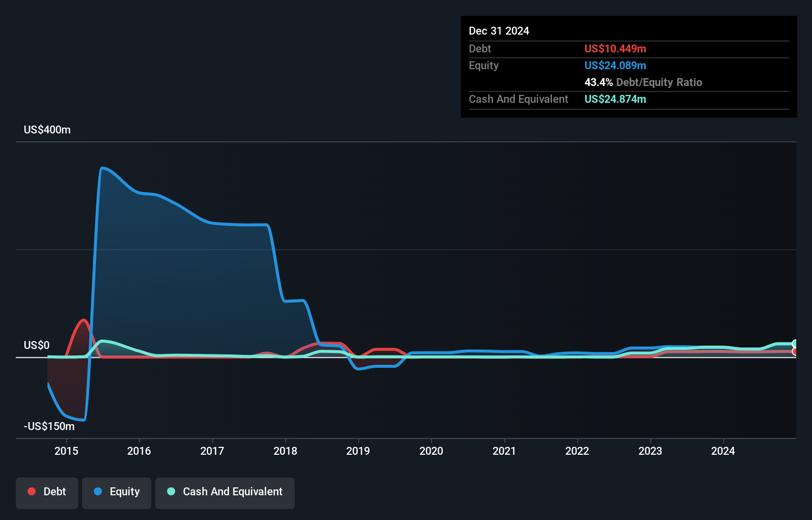Click the Debt row label in tooltip
The height and width of the screenshot is (520, 812).
click(480, 48)
